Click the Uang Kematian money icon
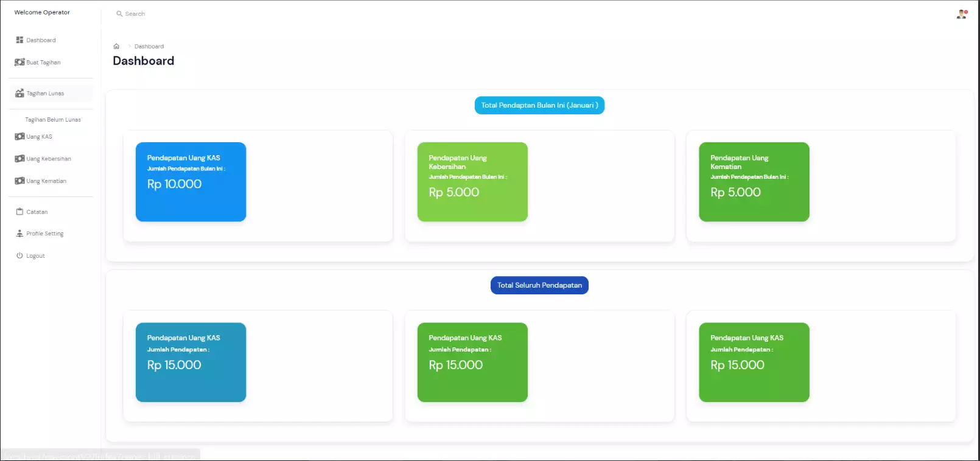The width and height of the screenshot is (980, 461). click(19, 181)
